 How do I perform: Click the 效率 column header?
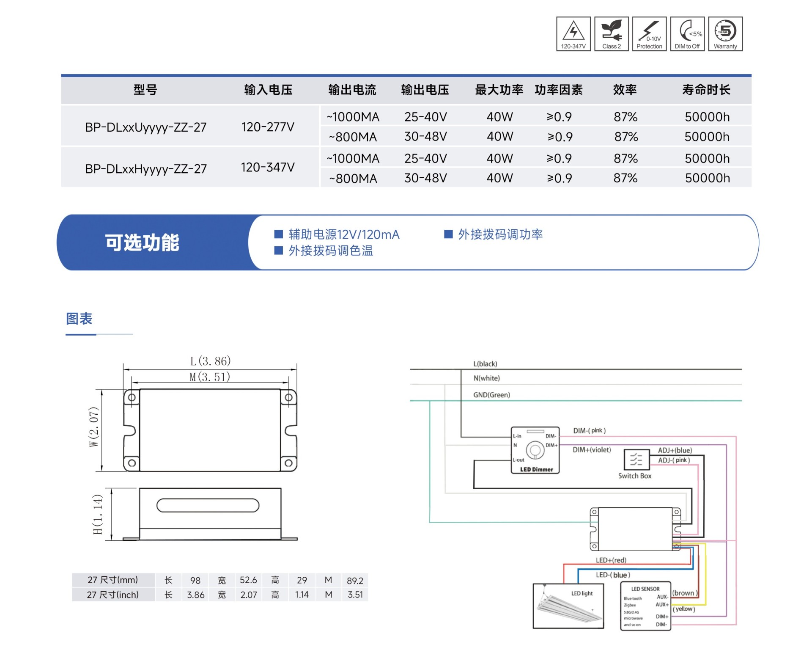pos(625,90)
